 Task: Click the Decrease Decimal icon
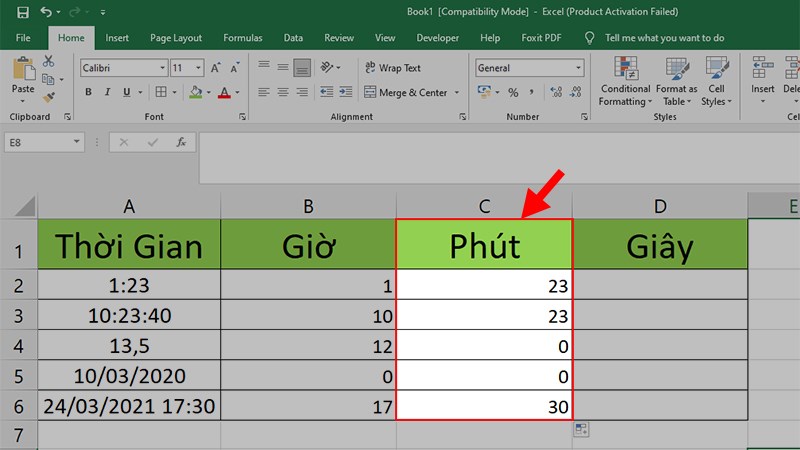[576, 92]
